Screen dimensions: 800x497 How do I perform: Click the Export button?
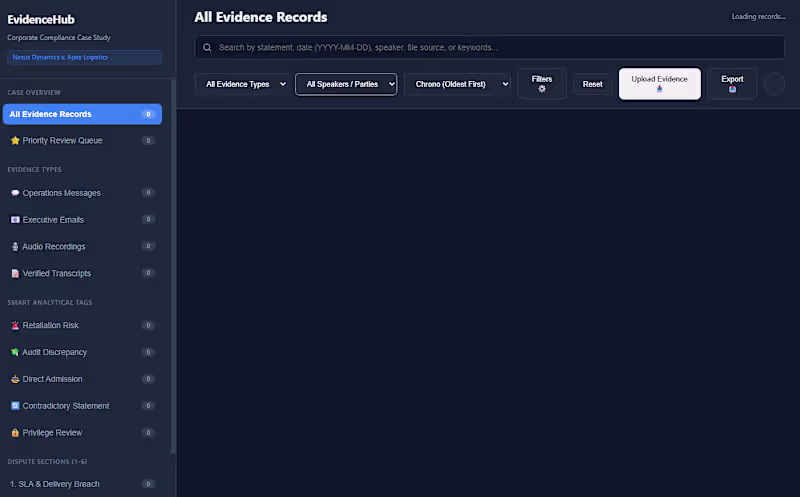click(x=732, y=84)
